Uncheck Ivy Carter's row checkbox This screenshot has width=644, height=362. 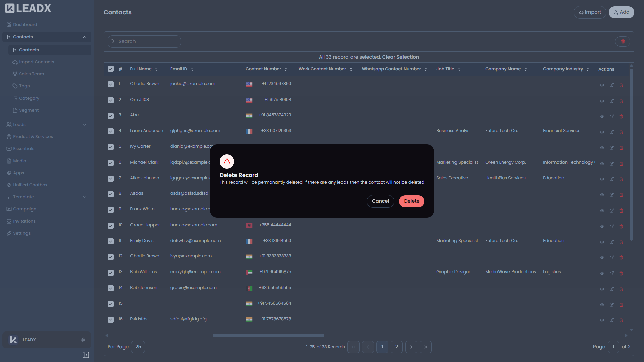(x=111, y=147)
